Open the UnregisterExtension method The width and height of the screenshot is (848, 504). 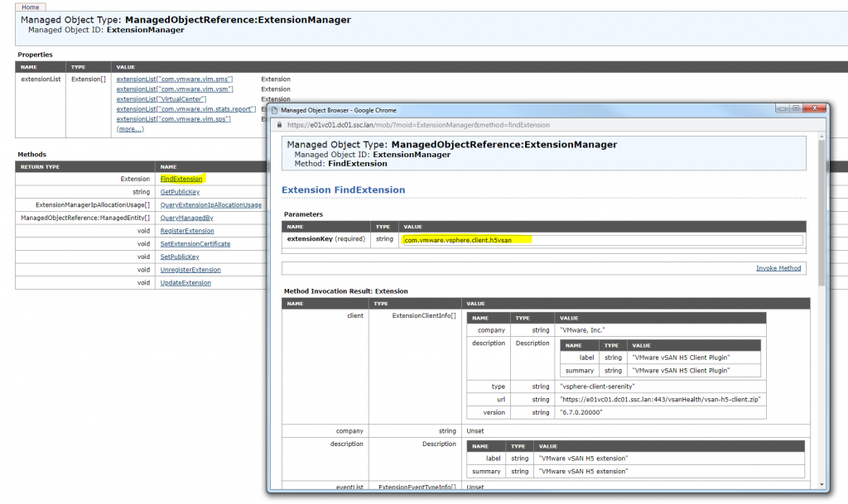(x=190, y=270)
